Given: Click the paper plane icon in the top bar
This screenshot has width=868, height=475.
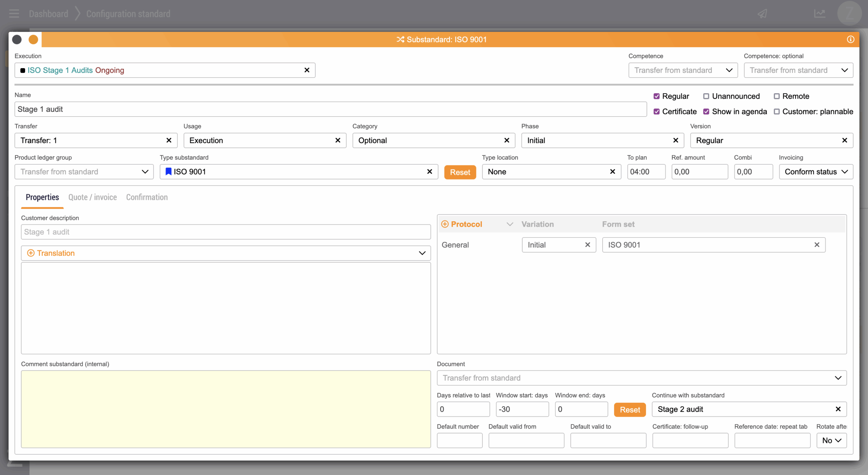Looking at the screenshot, I should (763, 14).
